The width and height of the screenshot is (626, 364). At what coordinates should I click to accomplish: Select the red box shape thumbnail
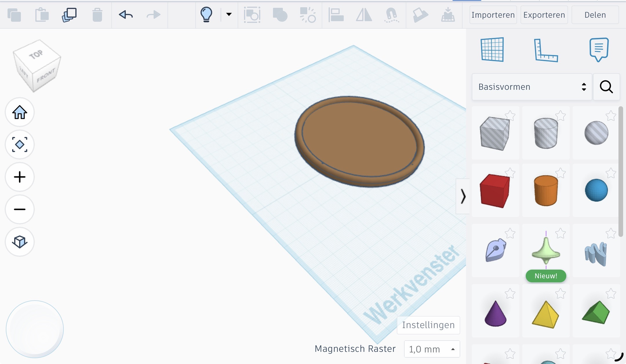[495, 190]
